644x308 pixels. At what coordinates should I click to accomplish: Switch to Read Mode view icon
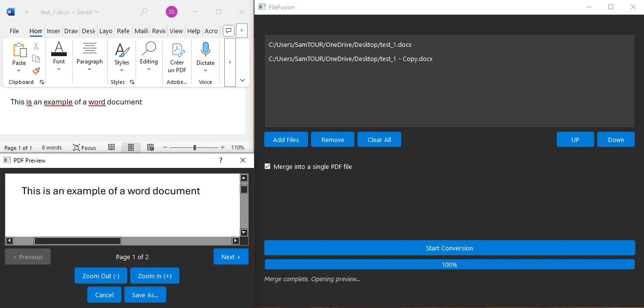point(112,147)
